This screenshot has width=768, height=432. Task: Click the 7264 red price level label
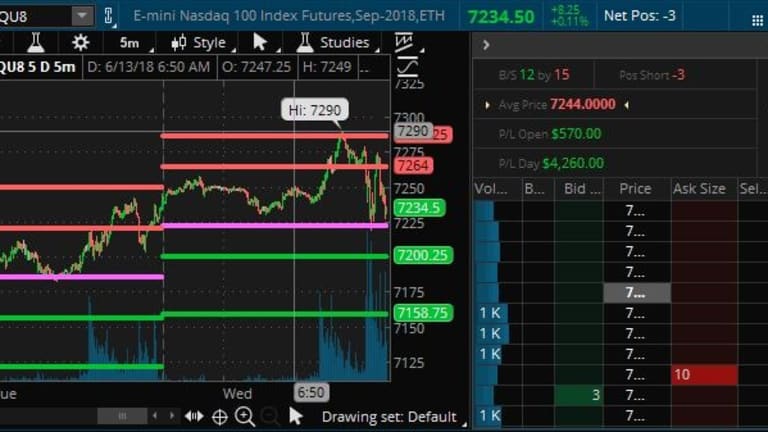tap(413, 166)
